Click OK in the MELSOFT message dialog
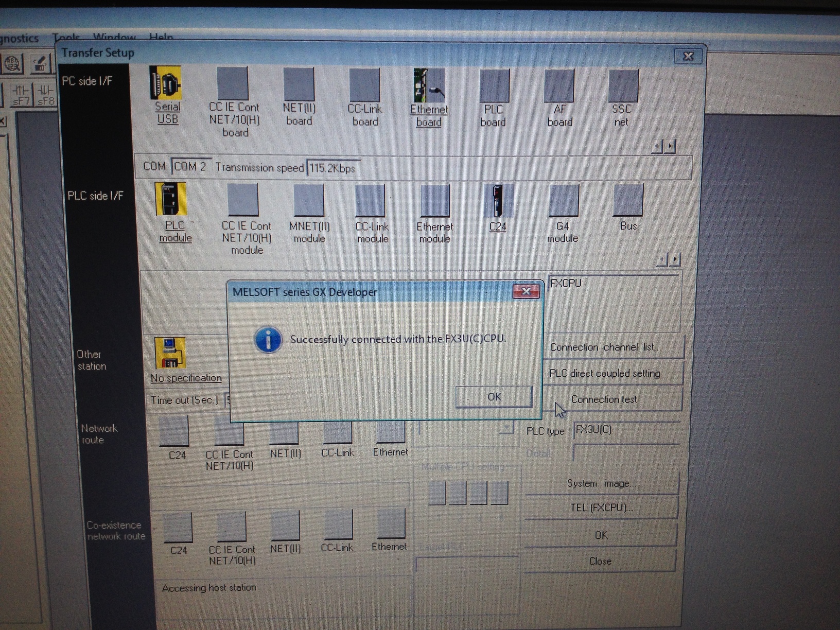 tap(494, 397)
